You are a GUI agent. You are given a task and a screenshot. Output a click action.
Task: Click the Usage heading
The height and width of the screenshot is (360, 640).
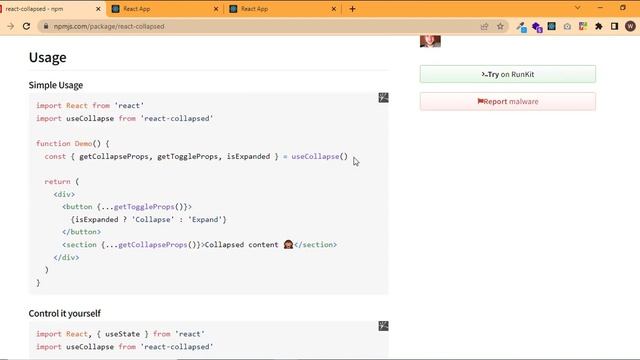[x=47, y=58]
